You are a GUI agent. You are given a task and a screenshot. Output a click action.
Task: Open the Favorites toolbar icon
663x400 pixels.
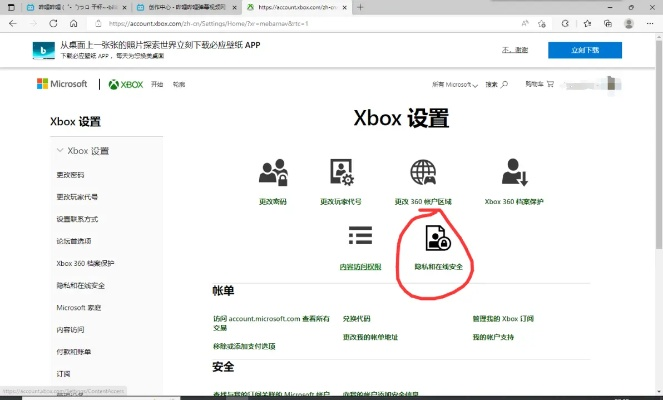587,24
